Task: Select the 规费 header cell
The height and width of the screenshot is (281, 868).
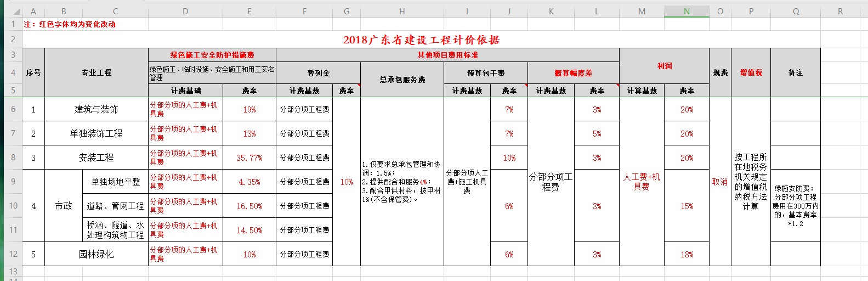Action: coord(721,72)
